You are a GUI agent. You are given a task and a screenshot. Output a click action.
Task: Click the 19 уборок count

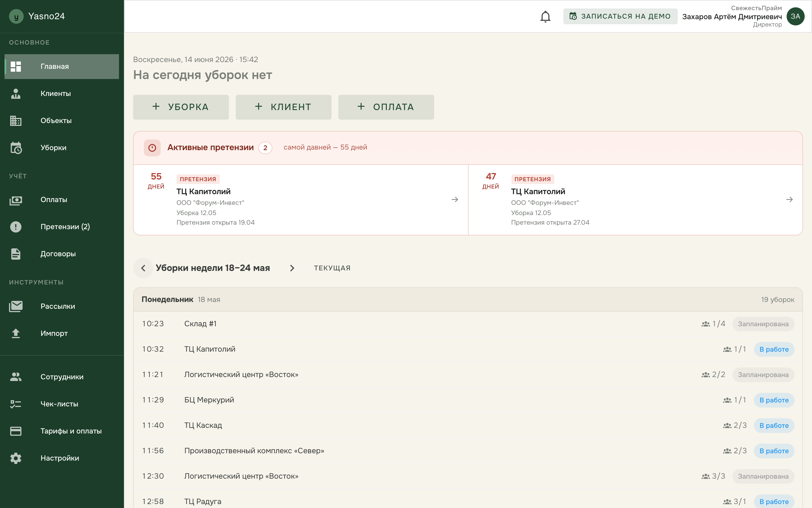click(x=777, y=300)
